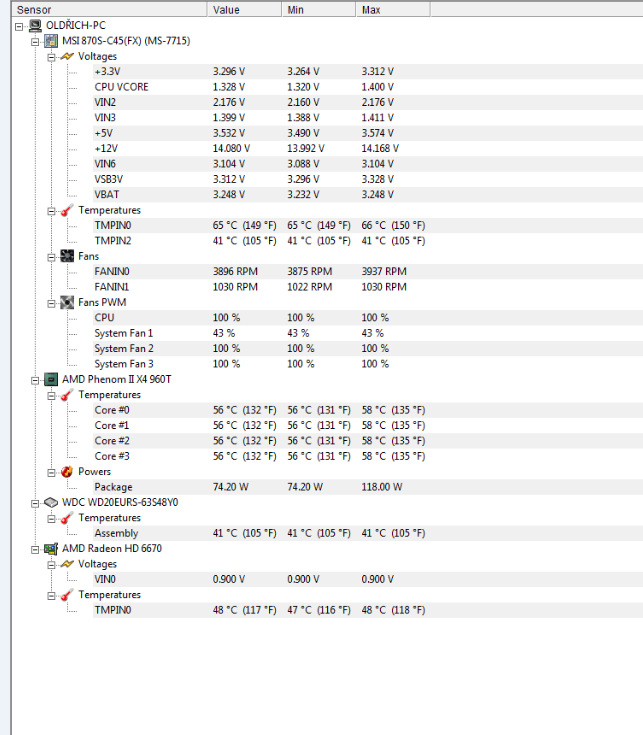Select the CPU fan PWM row
643x735 pixels.
click(368, 317)
